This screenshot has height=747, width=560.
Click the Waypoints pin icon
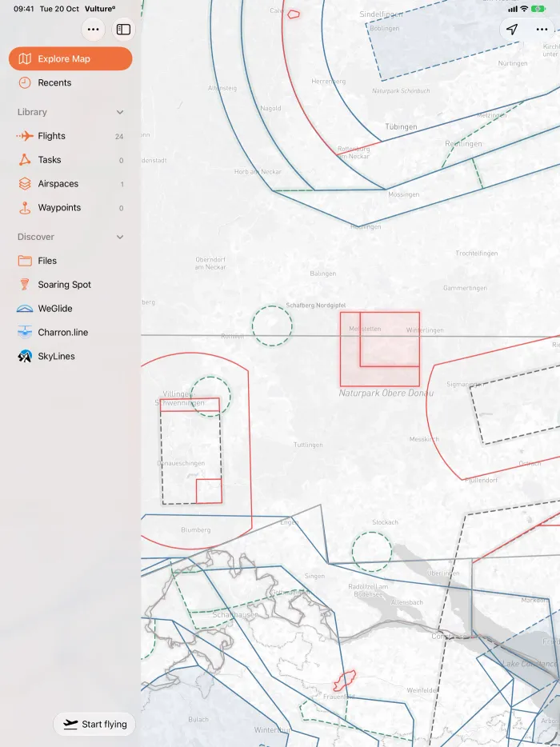25,208
